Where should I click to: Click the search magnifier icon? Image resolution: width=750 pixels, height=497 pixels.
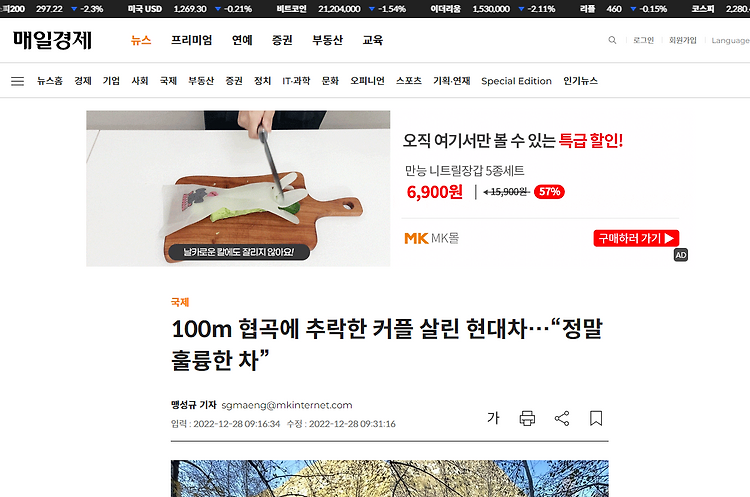point(612,40)
